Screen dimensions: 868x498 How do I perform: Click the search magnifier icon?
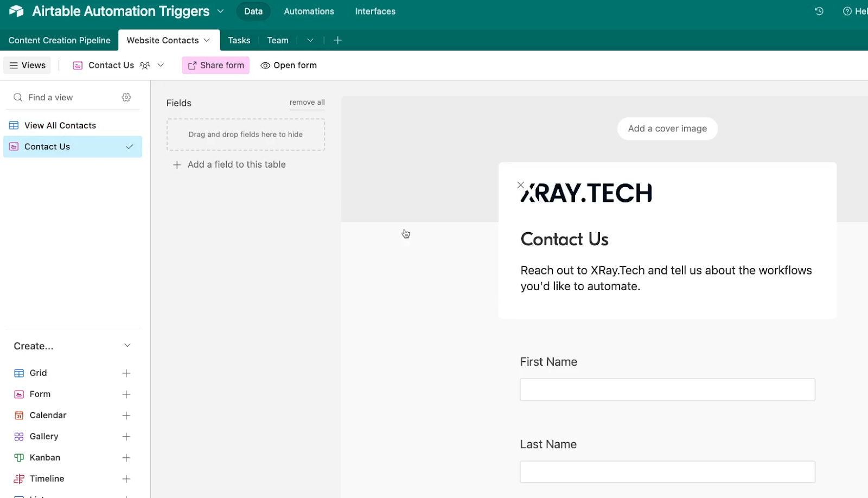pyautogui.click(x=18, y=97)
